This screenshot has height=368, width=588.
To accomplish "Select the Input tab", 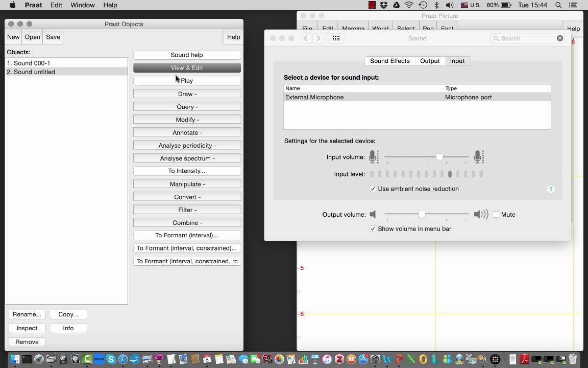I will pos(457,61).
